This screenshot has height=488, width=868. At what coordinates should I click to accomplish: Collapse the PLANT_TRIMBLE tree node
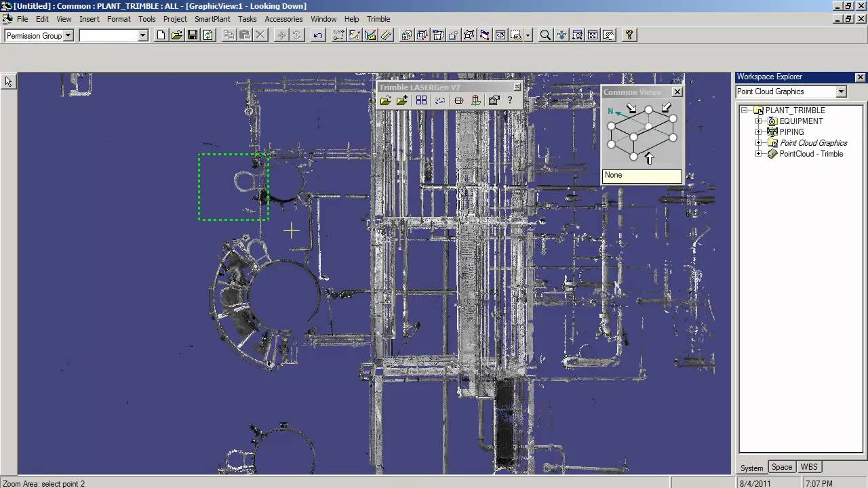point(744,110)
